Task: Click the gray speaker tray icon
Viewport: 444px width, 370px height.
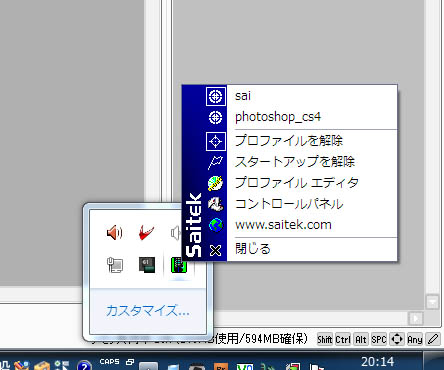Action: pyautogui.click(x=176, y=233)
